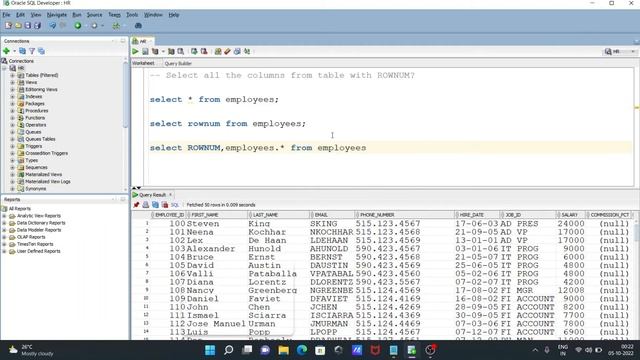Viewport: 640px width, 360px height.
Task: Expand the Triggers node
Action: click(12, 146)
